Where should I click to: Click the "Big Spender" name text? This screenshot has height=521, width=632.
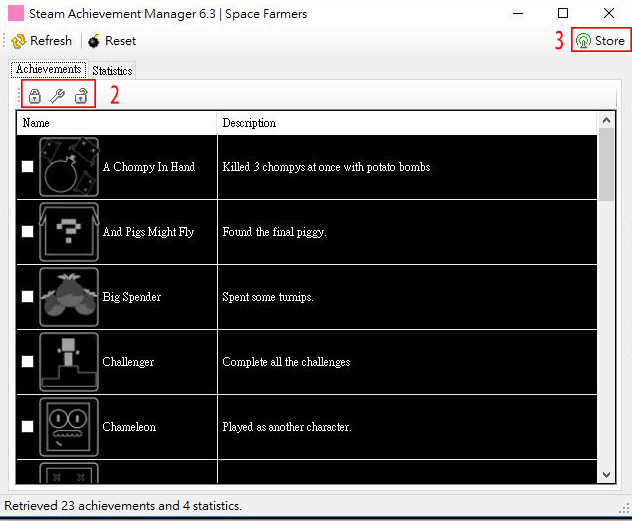click(x=131, y=297)
